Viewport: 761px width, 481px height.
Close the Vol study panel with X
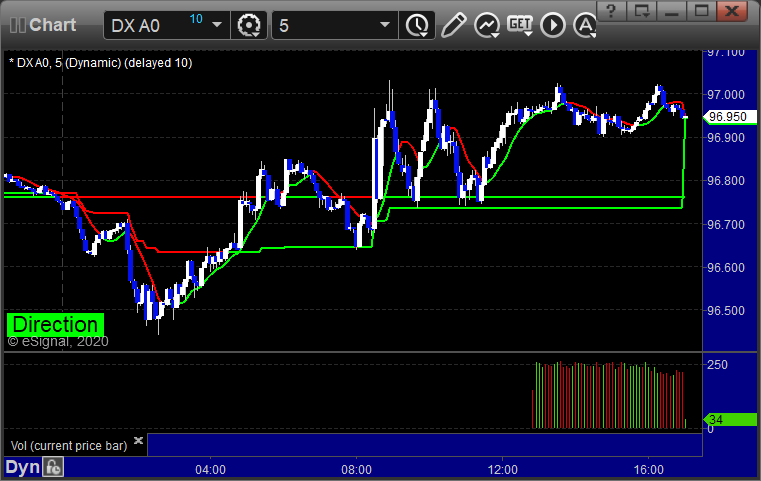coord(138,441)
